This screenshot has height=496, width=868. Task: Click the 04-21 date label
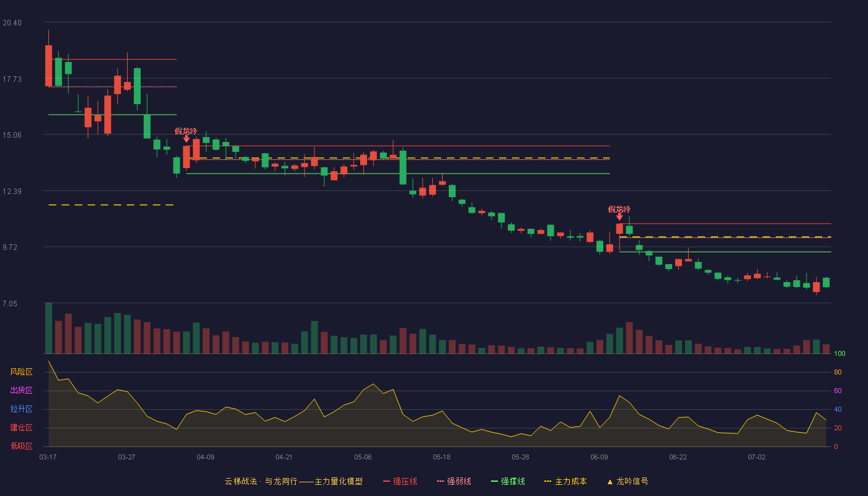284,457
